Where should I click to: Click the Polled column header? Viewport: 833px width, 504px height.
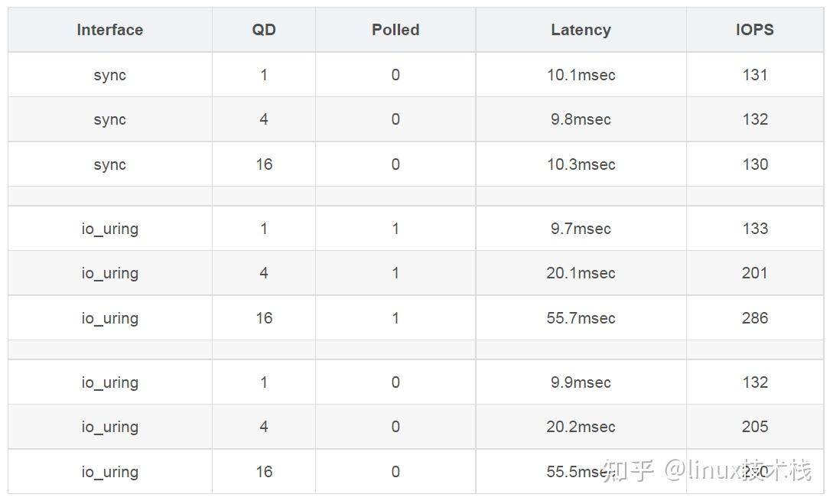(x=395, y=30)
